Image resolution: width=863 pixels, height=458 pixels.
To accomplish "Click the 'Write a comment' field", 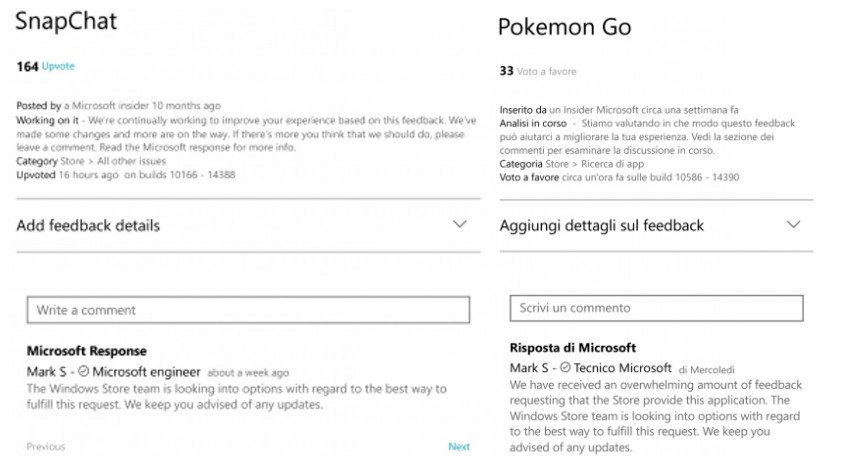I will [248, 310].
